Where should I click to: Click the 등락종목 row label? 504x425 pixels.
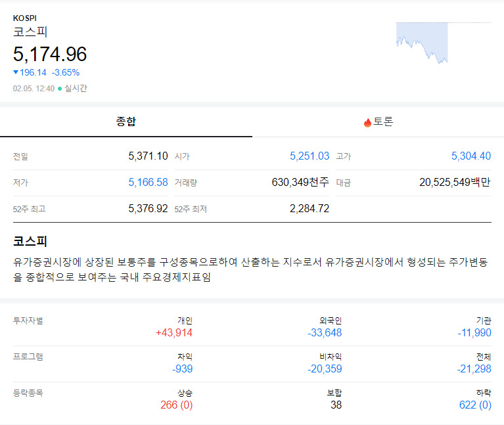click(28, 393)
